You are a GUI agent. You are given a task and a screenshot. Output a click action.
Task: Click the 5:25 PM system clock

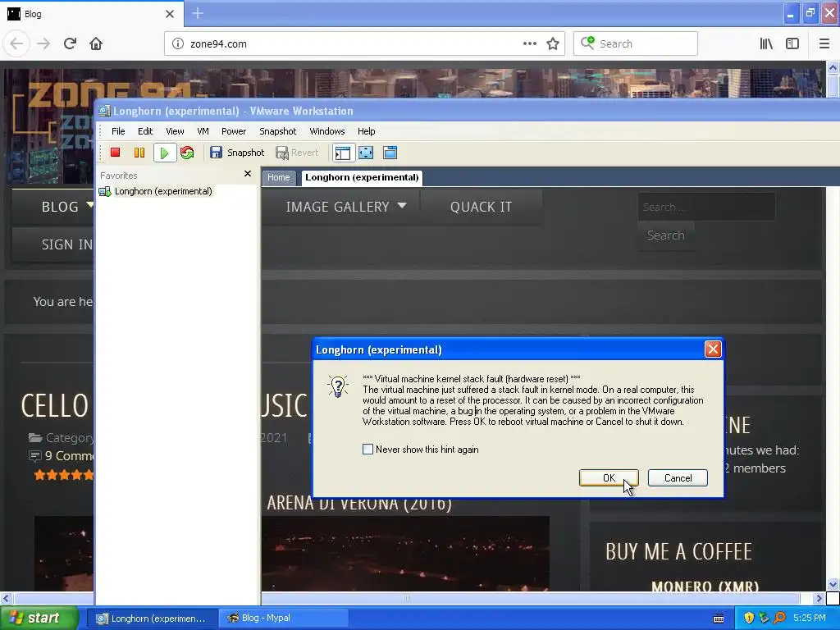810,619
